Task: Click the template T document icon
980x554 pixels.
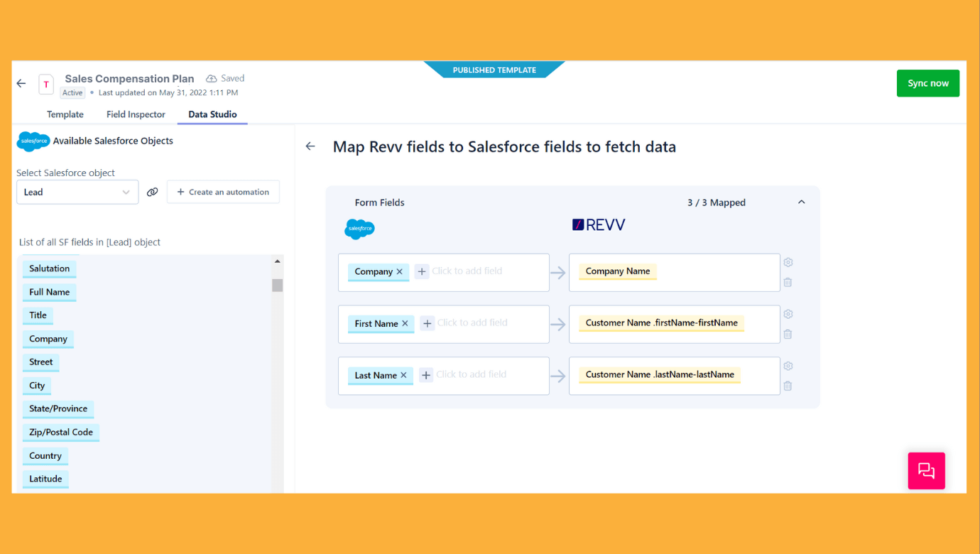Action: (46, 85)
